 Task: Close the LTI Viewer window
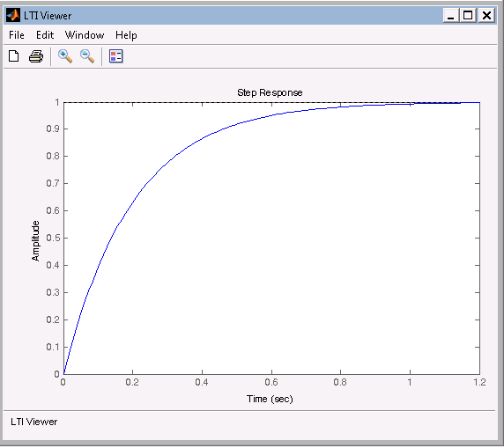coord(486,15)
